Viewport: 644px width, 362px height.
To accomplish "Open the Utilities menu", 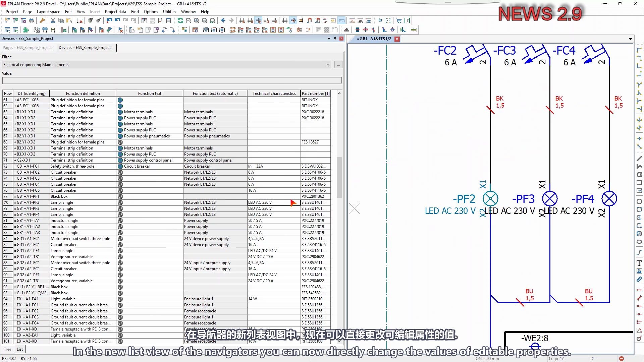I will [x=169, y=12].
